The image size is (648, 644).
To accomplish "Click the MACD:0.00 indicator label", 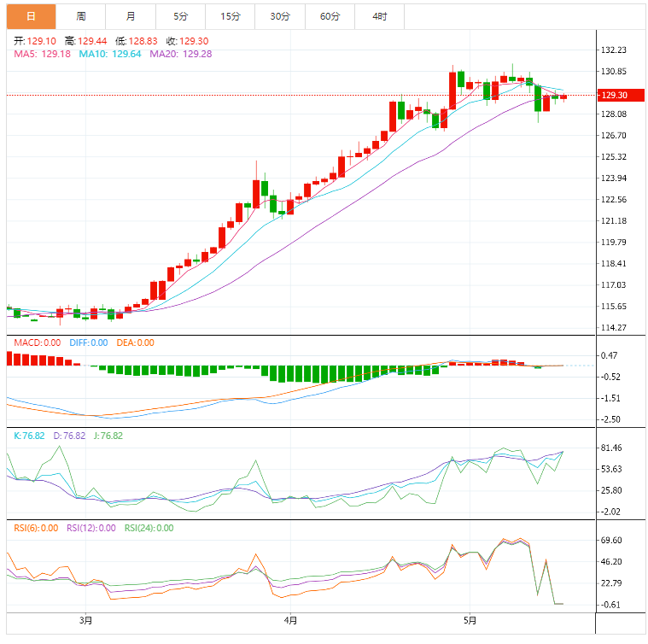I will point(38,342).
